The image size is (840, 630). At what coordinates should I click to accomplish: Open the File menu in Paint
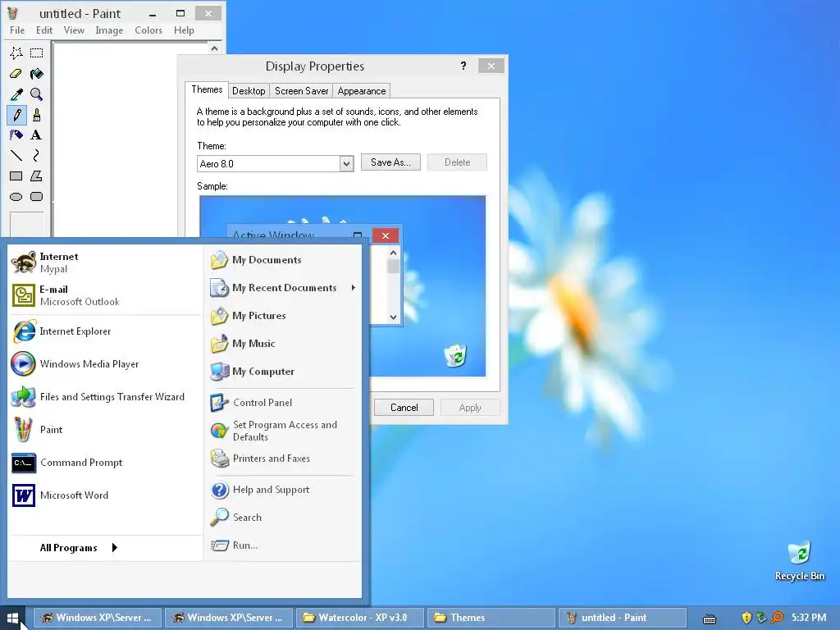17,30
